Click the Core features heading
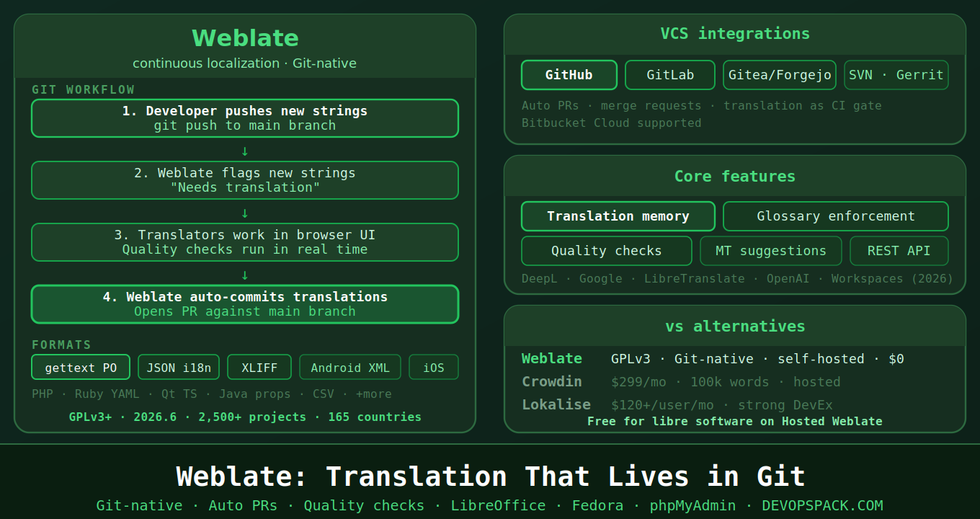 (x=735, y=177)
